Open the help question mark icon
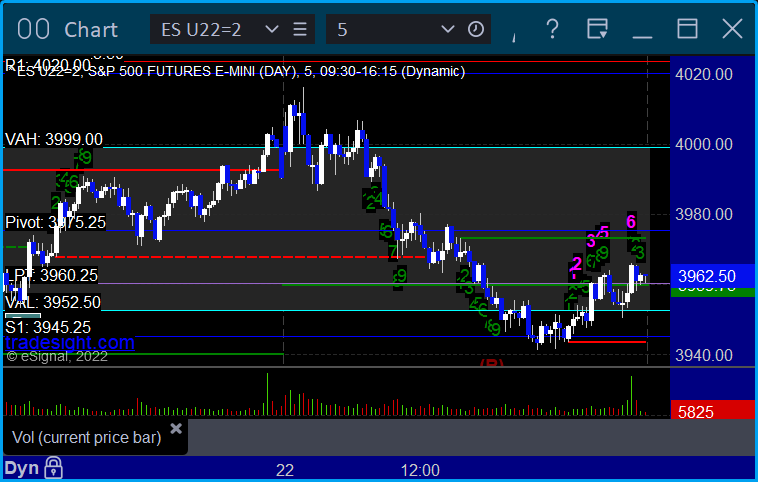This screenshot has width=758, height=482. 552,29
